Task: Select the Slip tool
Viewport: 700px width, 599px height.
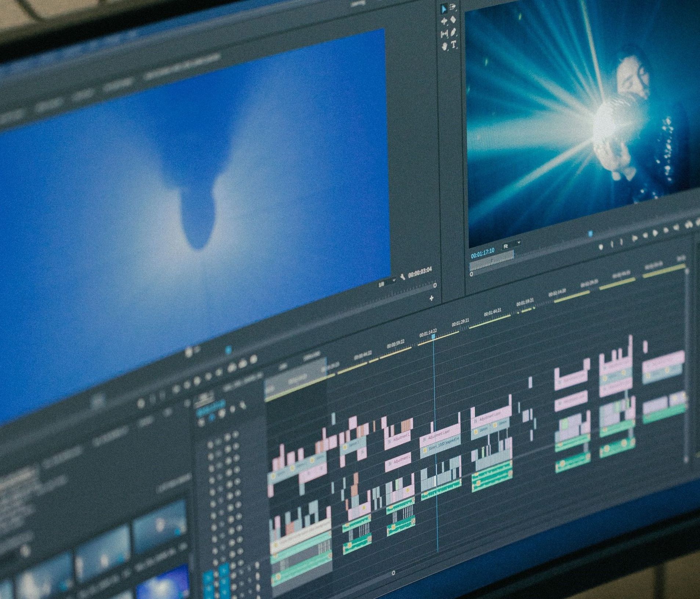Action: tap(444, 34)
